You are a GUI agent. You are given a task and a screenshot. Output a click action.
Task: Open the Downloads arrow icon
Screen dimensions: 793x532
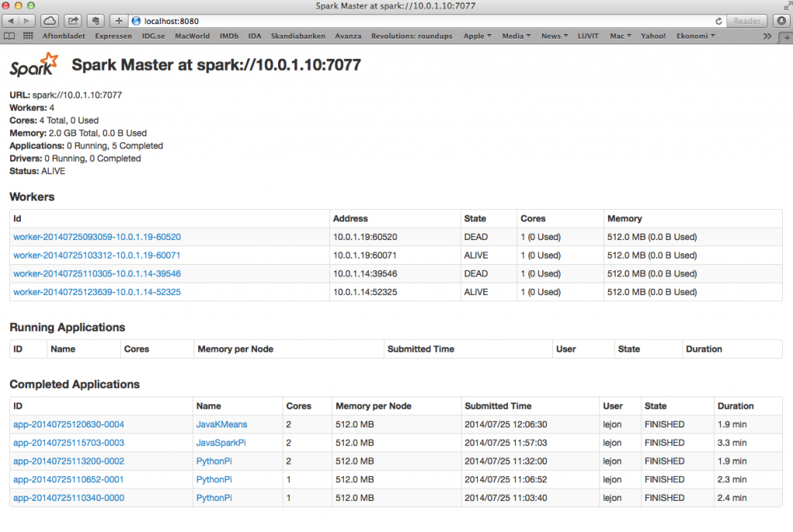[781, 21]
